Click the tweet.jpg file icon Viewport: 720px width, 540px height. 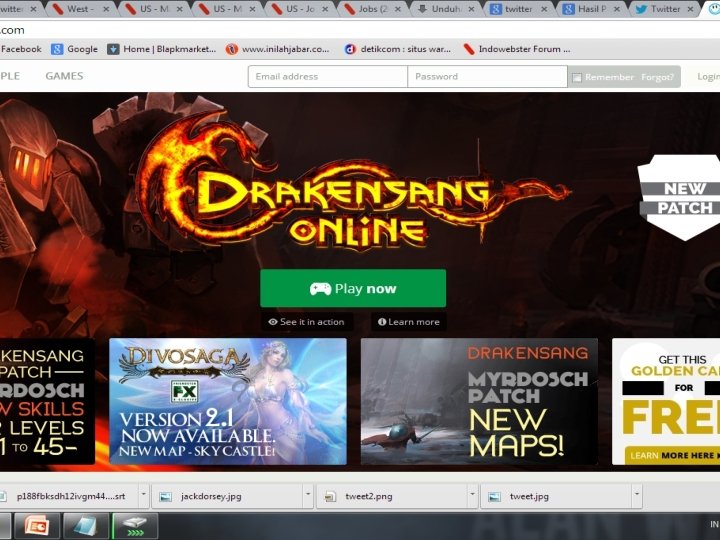coord(494,496)
